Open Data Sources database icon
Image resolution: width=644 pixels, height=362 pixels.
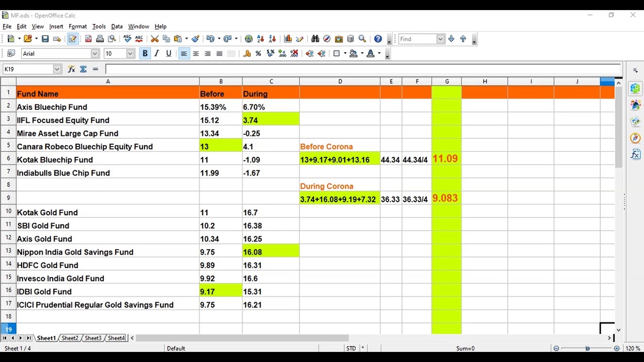click(350, 39)
